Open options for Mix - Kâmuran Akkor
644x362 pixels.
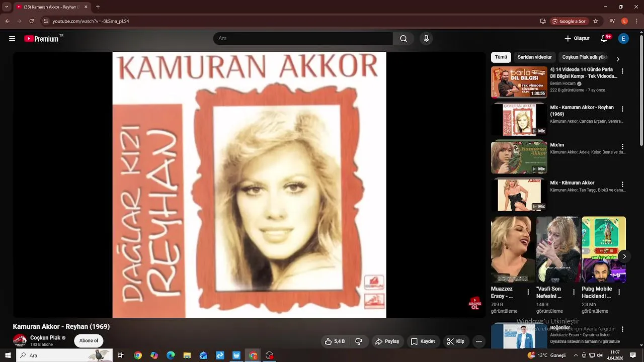622,185
